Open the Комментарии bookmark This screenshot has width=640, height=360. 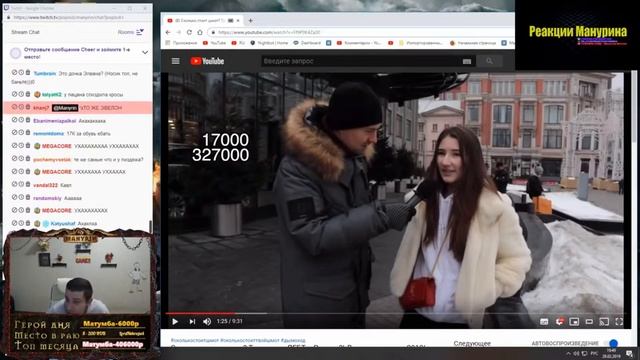[360, 43]
